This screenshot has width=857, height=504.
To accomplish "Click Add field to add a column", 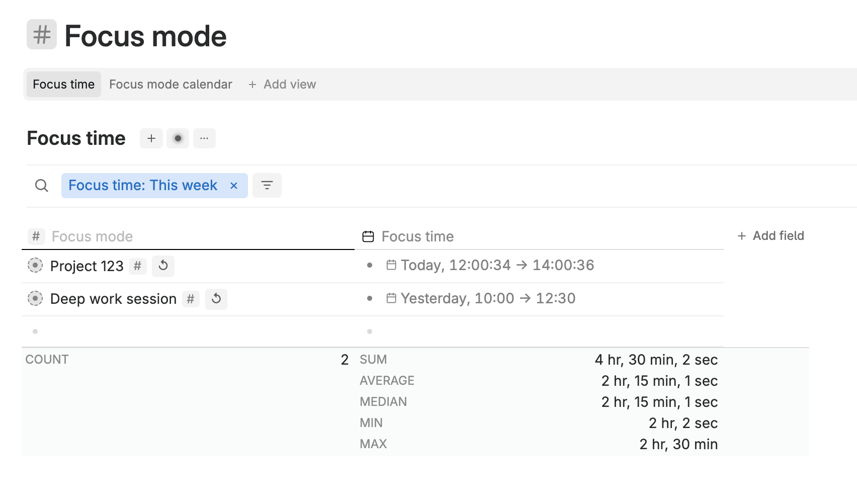I will tap(771, 236).
